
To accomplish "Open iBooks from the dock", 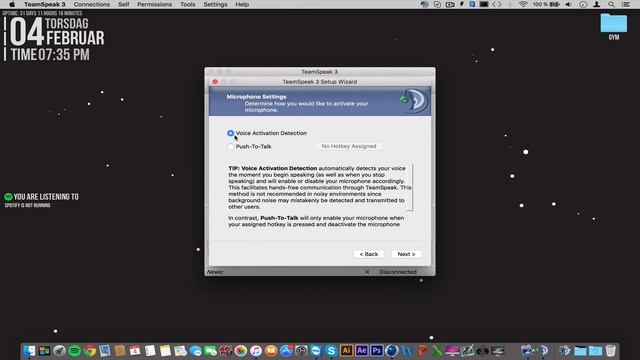I will (x=271, y=351).
